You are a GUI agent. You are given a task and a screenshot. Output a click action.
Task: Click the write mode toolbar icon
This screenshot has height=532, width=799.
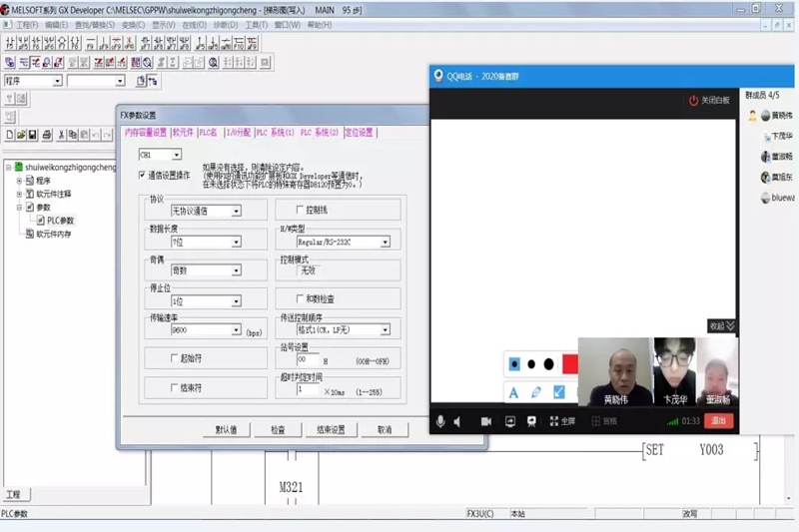point(35,62)
